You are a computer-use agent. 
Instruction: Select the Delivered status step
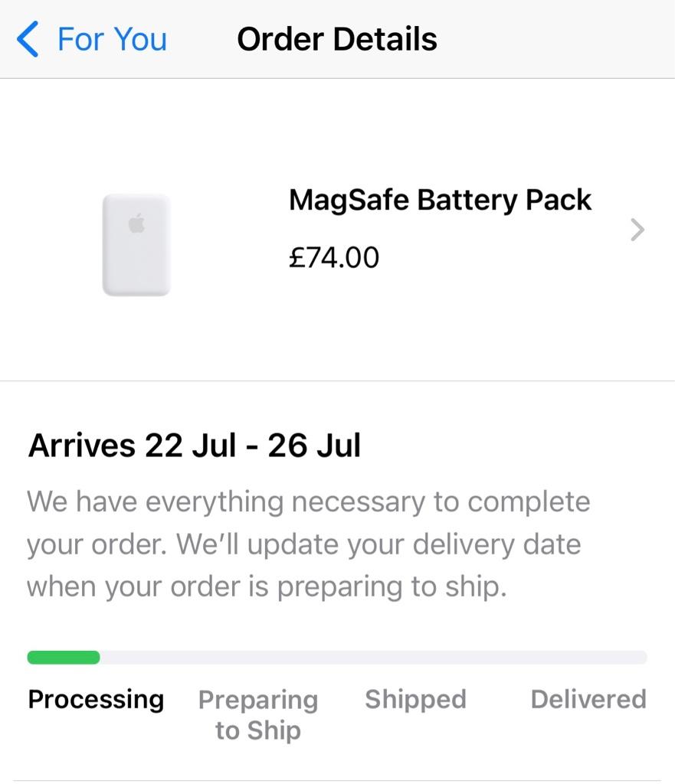588,699
